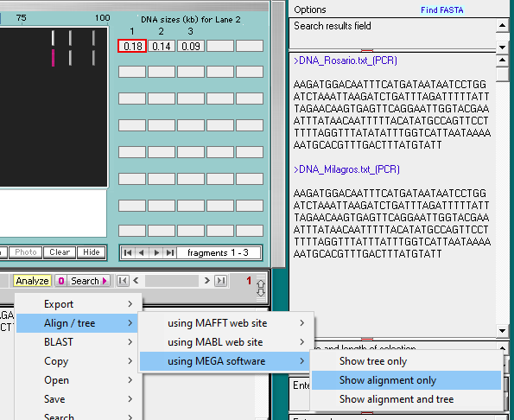
Task: Click the Analyze button
Action: point(33,281)
